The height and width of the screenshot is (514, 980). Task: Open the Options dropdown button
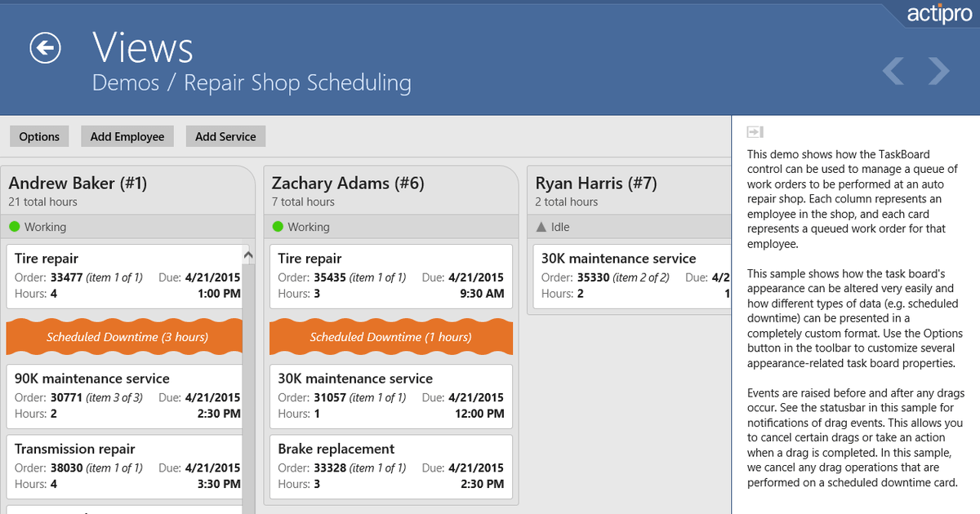point(39,136)
